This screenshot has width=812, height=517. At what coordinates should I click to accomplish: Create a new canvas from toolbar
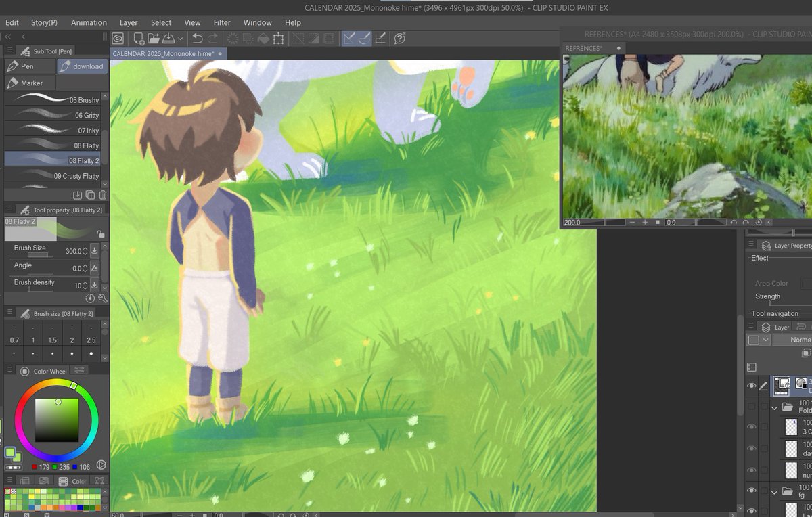[139, 39]
